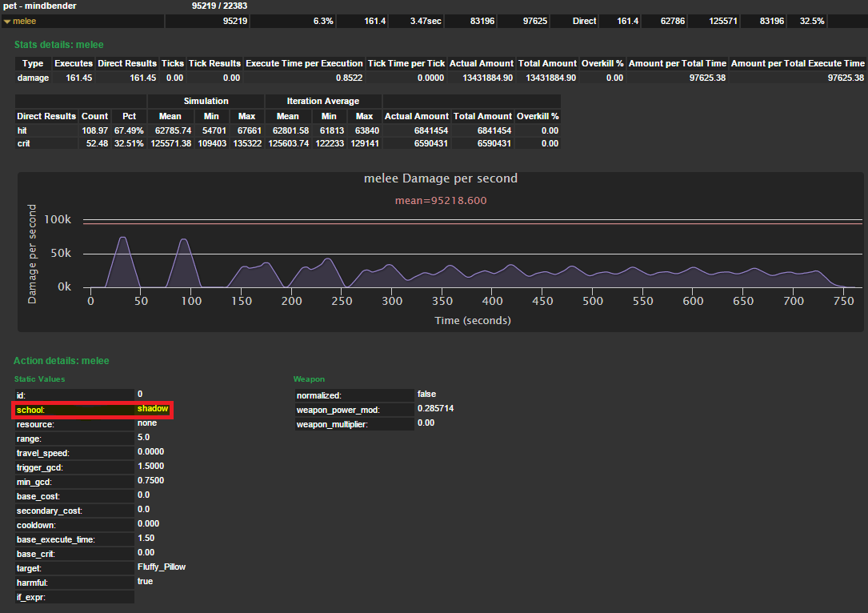Click the Weapon section heading
The height and width of the screenshot is (613, 868).
[309, 379]
